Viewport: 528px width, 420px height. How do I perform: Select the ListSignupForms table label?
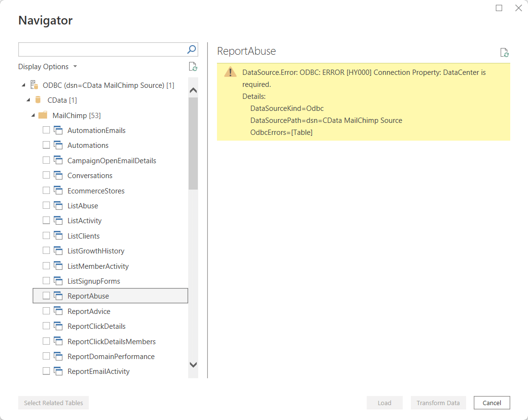(x=94, y=281)
